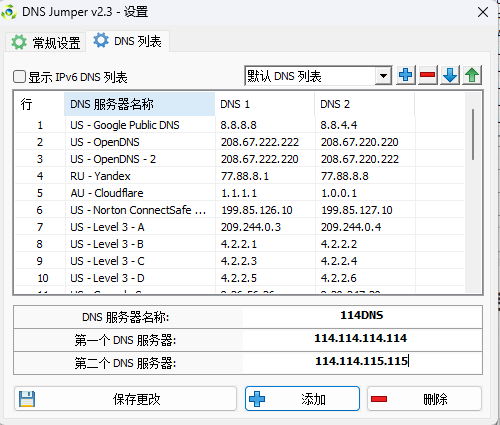Select the US - Level 3 - A row
This screenshot has width=500, height=425.
(x=239, y=227)
